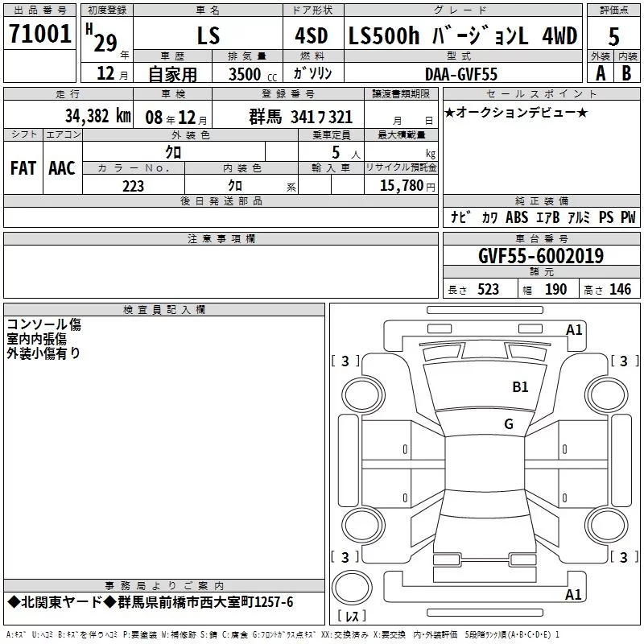This screenshot has width=644, height=644.
Task: Click the inspection expiry 08年12月
Action: coord(176,118)
